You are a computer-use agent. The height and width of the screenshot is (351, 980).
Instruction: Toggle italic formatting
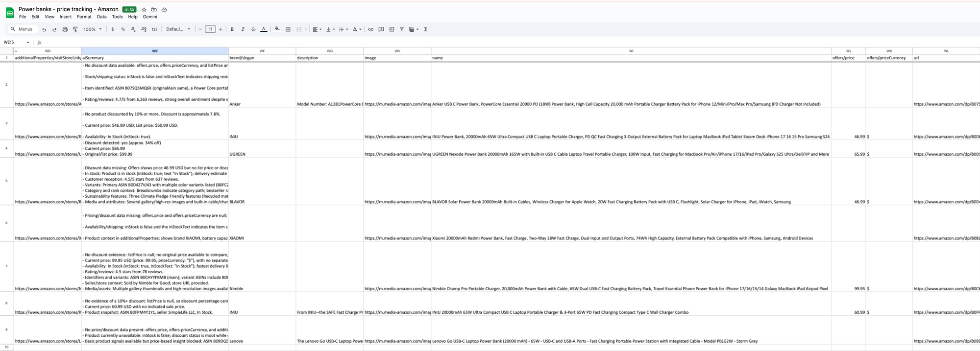243,29
